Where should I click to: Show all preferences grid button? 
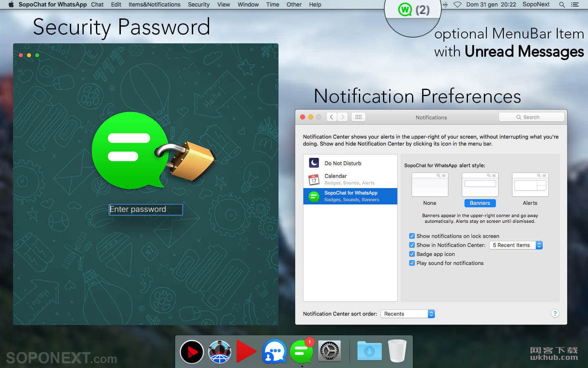click(x=358, y=117)
